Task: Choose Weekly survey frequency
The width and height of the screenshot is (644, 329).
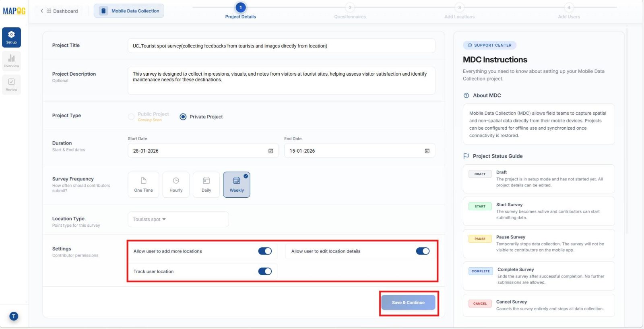Action: point(237,185)
